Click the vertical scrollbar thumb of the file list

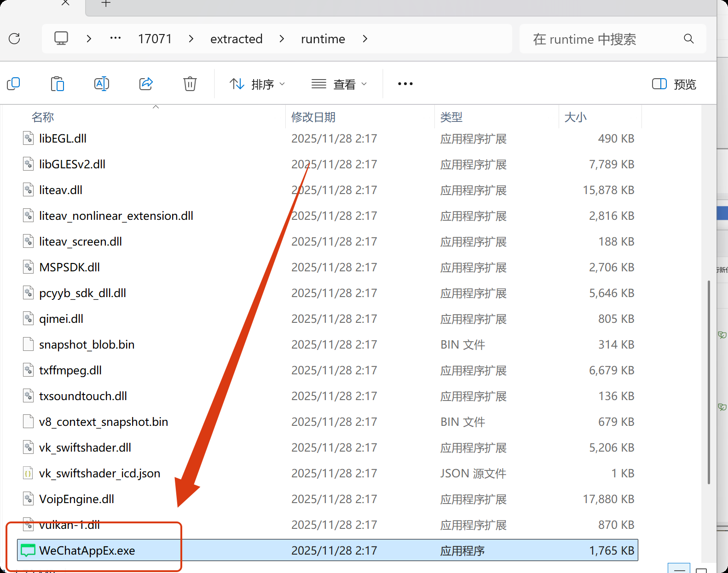coord(709,382)
